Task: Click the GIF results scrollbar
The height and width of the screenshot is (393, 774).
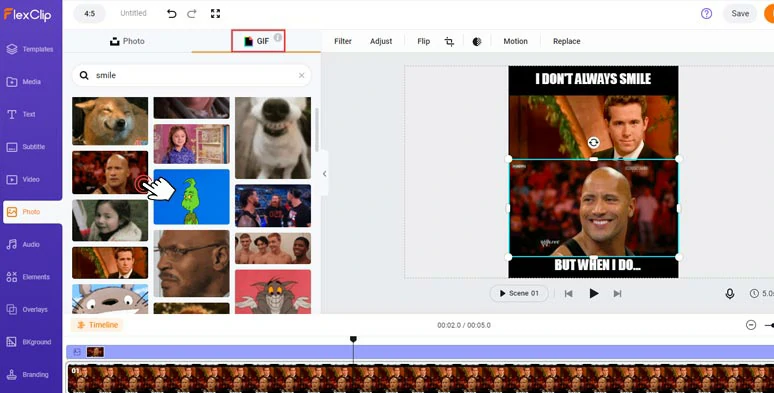Action: (x=316, y=129)
